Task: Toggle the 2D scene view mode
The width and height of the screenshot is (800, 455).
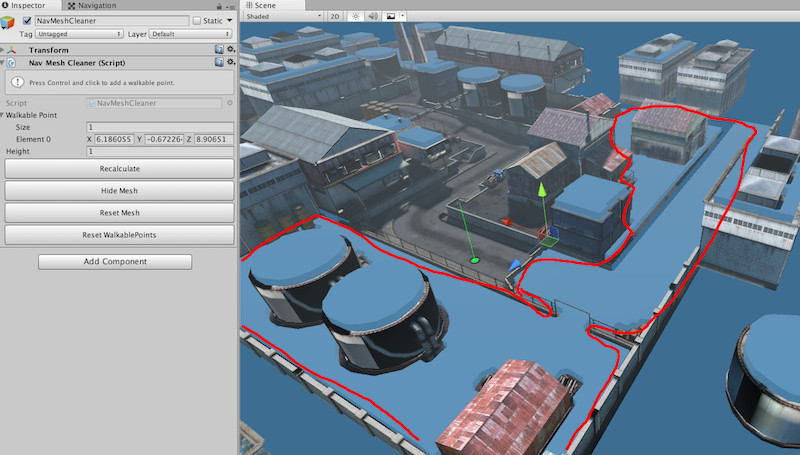Action: (x=335, y=16)
